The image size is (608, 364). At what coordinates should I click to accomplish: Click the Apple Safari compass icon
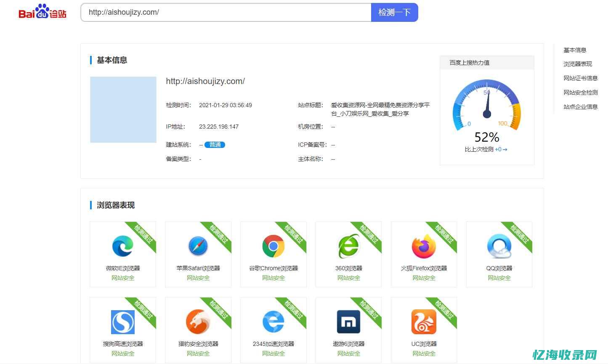click(x=198, y=246)
